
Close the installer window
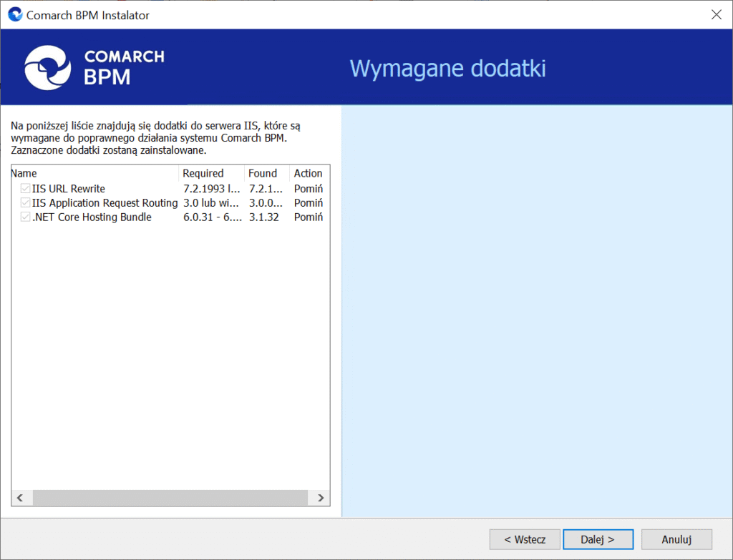[x=717, y=14]
